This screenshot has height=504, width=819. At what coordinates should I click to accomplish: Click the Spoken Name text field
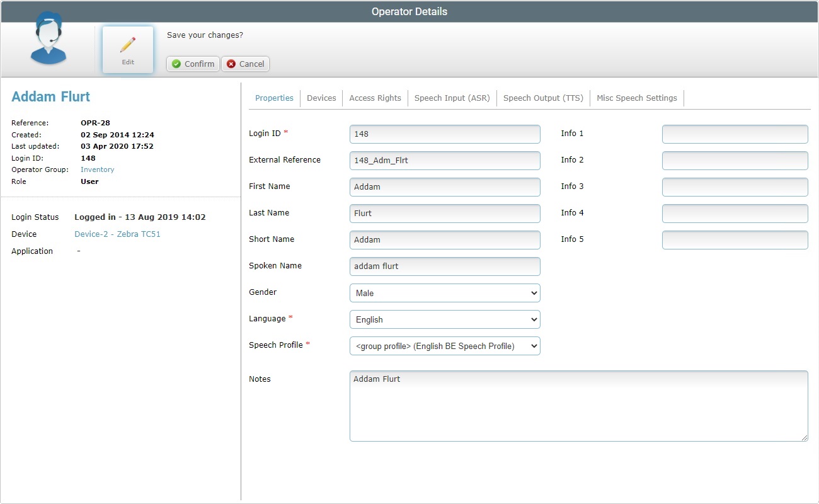coord(444,266)
